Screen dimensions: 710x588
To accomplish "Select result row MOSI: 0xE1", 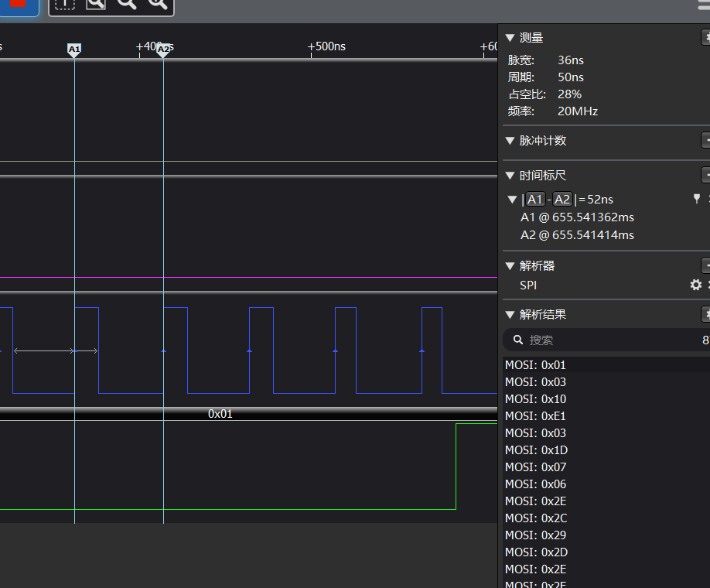I will pos(606,416).
